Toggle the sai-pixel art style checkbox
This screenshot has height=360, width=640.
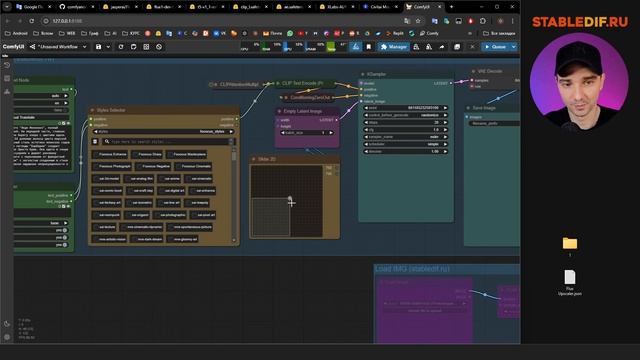pos(204,215)
